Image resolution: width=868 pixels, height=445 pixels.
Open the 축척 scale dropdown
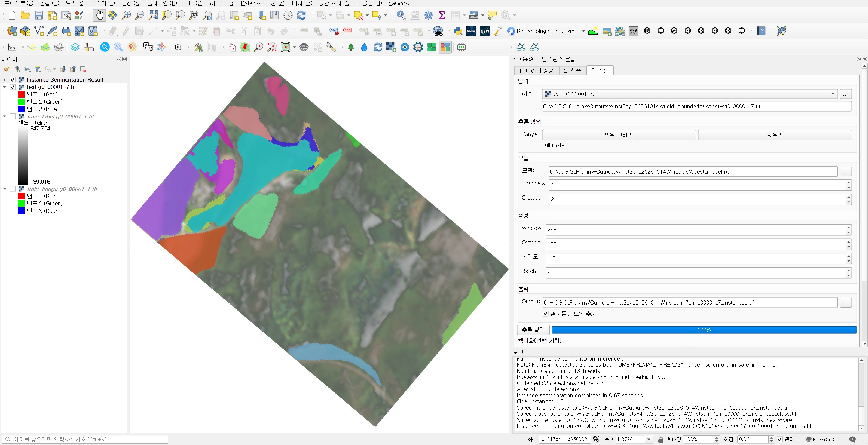649,439
